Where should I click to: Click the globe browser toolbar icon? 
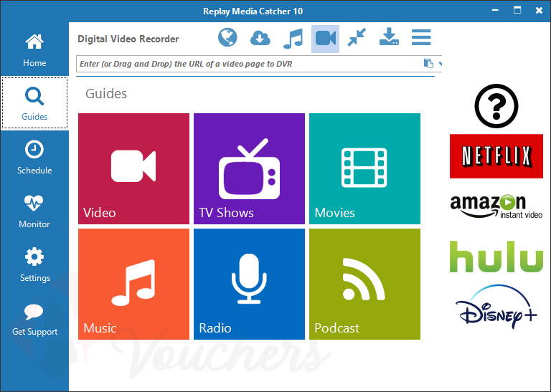click(x=227, y=37)
